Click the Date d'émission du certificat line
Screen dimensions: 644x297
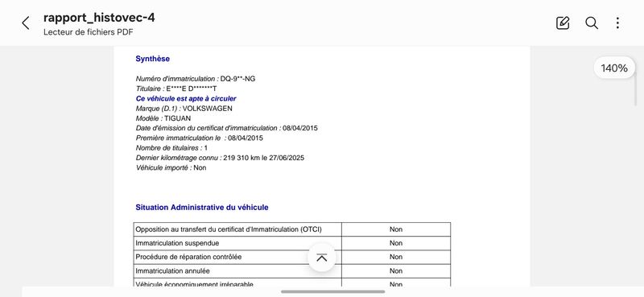click(227, 128)
